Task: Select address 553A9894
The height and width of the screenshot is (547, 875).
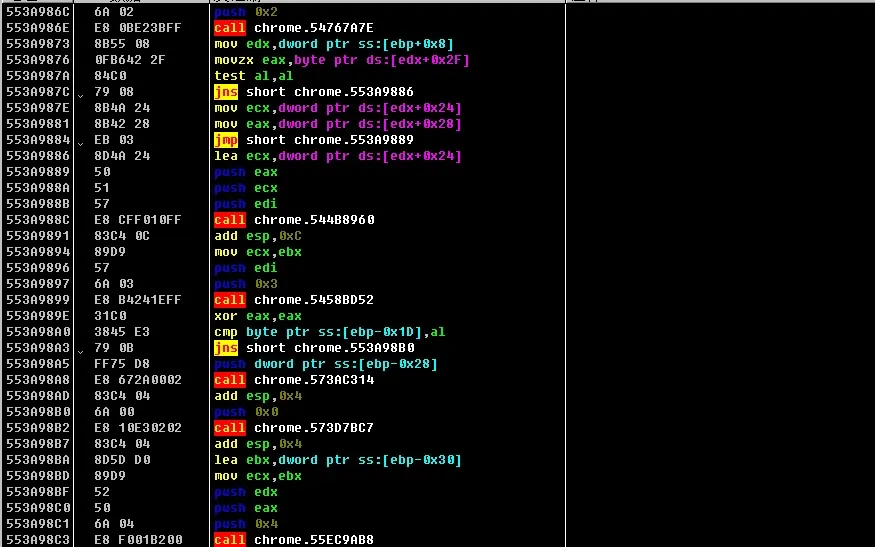Action: pyautogui.click(x=38, y=252)
